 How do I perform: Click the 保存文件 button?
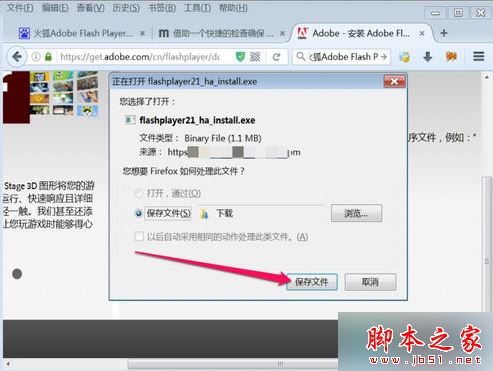pyautogui.click(x=312, y=282)
